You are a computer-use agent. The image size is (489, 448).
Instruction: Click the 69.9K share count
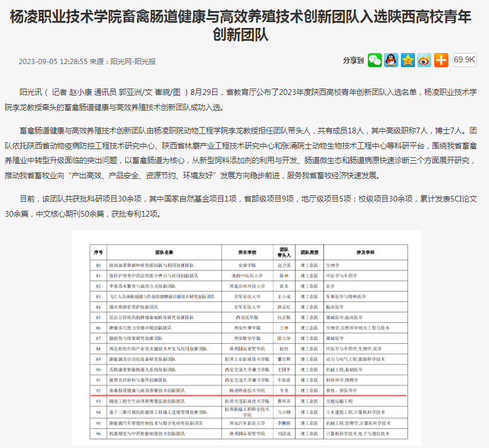tap(465, 59)
